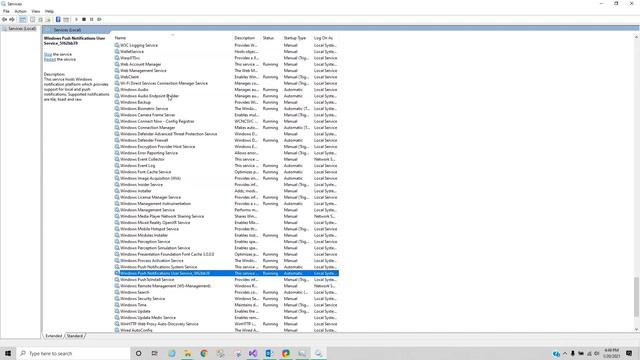
Task: Click the gear icon beside Windows Update
Action: tap(117, 311)
